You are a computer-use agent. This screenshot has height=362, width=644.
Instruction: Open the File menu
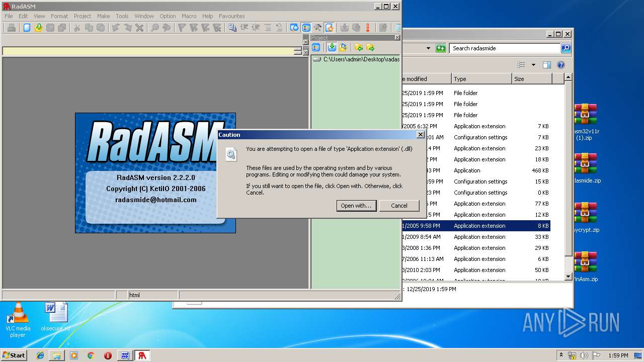[x=9, y=16]
